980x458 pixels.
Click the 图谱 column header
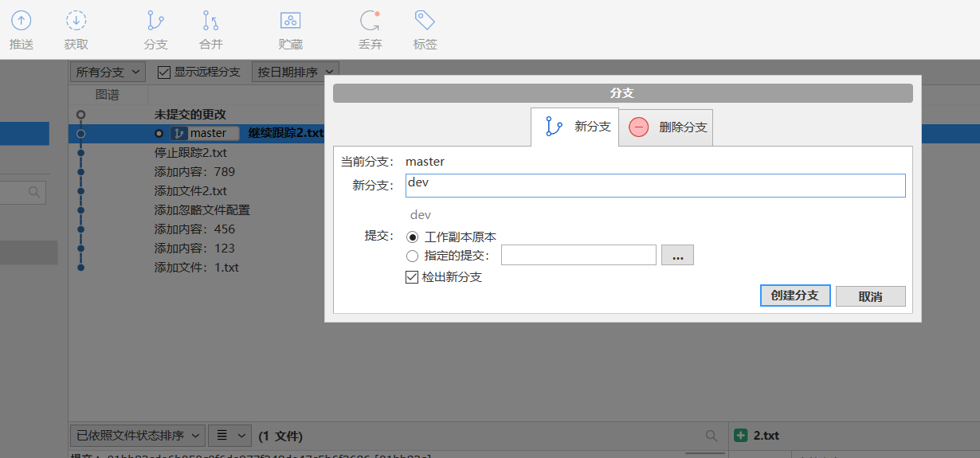(x=108, y=95)
